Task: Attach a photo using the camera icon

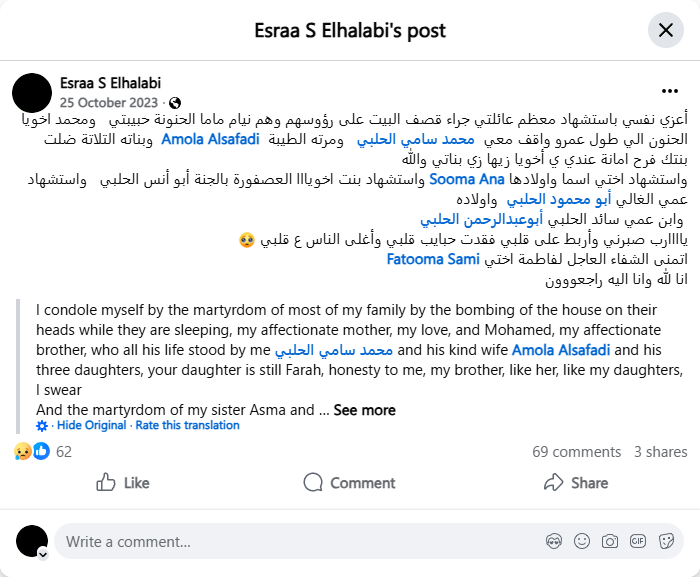Action: click(610, 542)
